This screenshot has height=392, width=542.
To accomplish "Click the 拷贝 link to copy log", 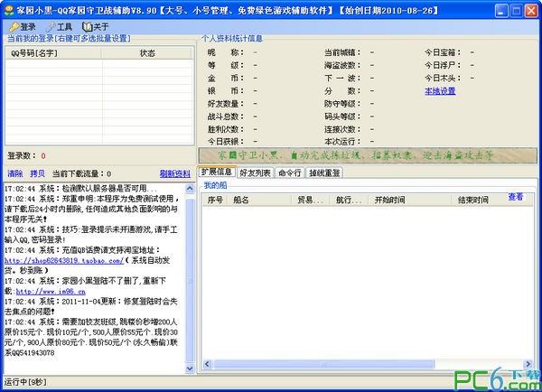I will click(x=37, y=173).
